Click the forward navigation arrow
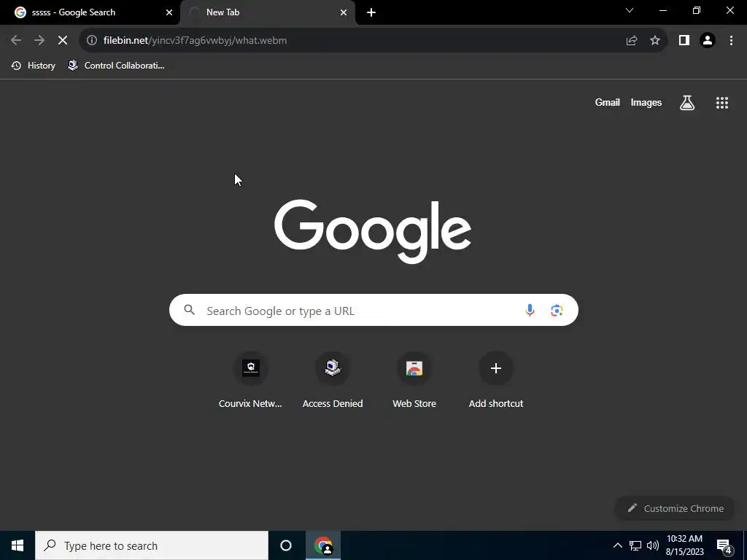Screen dimensions: 747x560 tap(39, 41)
